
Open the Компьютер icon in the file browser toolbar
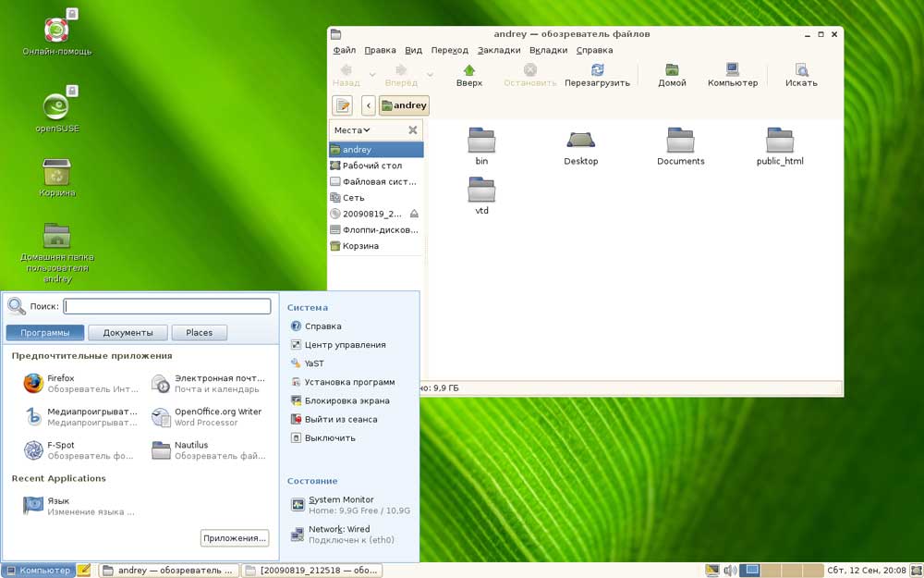733,71
